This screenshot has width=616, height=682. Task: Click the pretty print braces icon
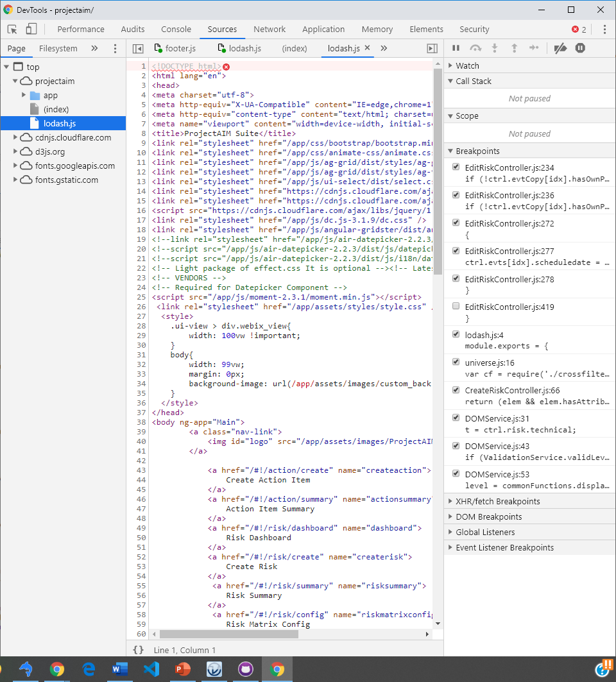click(139, 650)
